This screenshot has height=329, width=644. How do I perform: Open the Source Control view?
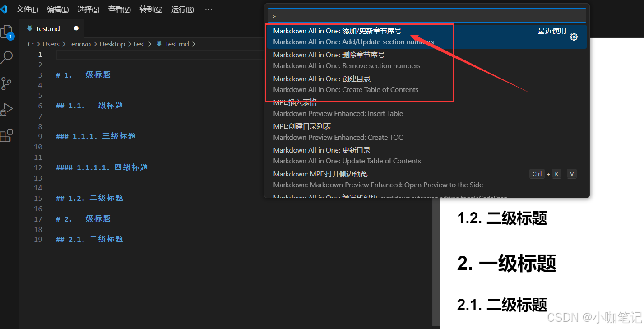(x=7, y=83)
